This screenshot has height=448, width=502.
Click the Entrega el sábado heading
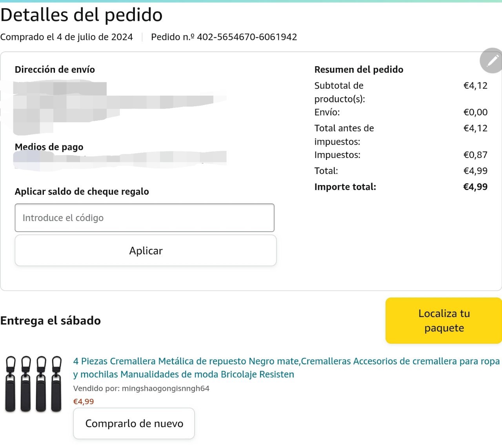(x=51, y=321)
